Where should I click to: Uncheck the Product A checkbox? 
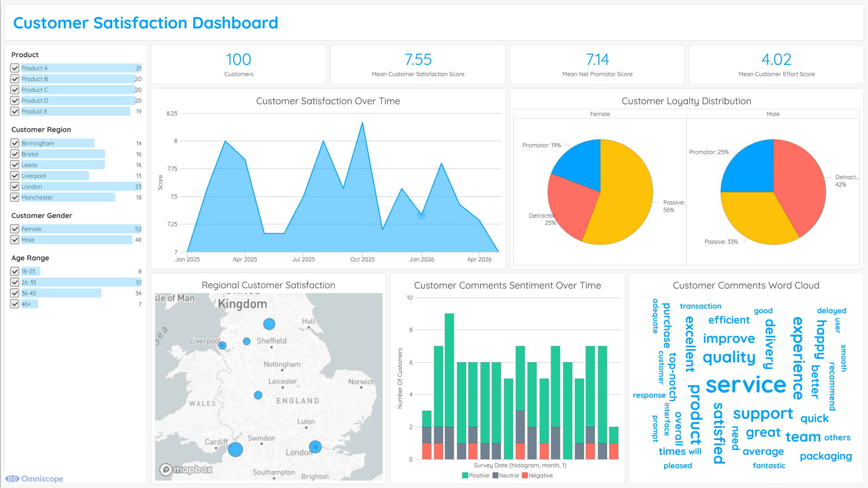point(15,68)
